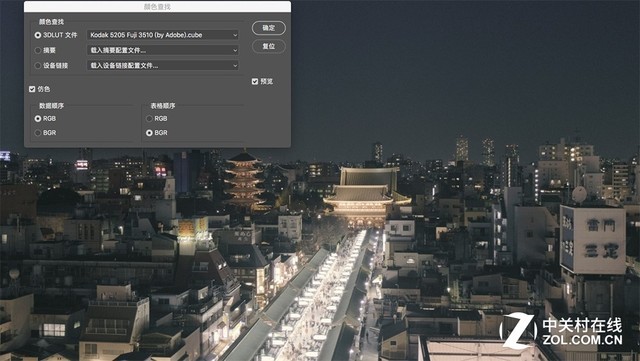Click the 颜色查找 dialog title bar
The image size is (640, 361).
(158, 7)
